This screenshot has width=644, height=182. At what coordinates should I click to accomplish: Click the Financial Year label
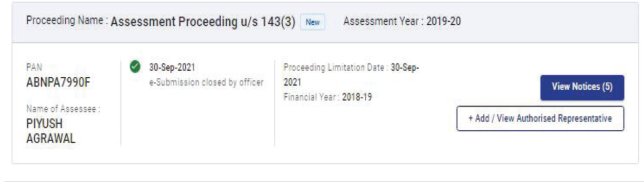point(311,97)
